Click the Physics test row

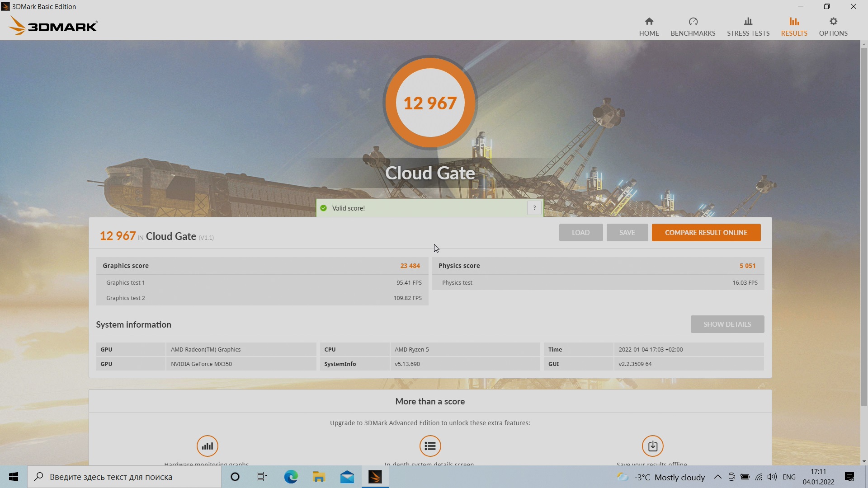click(598, 282)
